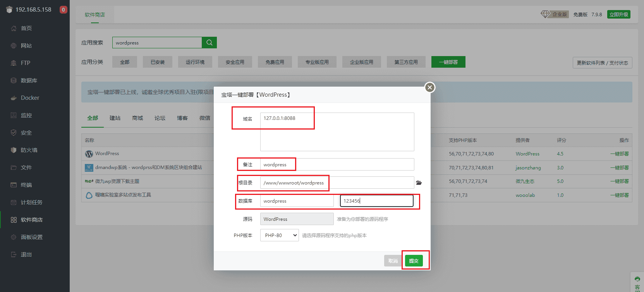Image resolution: width=644 pixels, height=292 pixels.
Task: Click the database password 123456 field
Action: tap(377, 201)
